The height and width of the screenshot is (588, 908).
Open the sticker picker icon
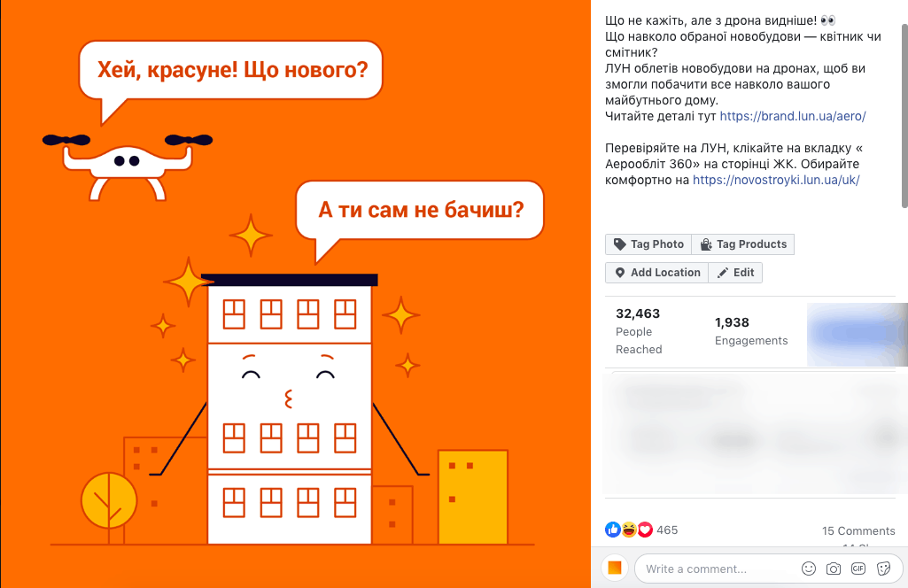(x=884, y=569)
